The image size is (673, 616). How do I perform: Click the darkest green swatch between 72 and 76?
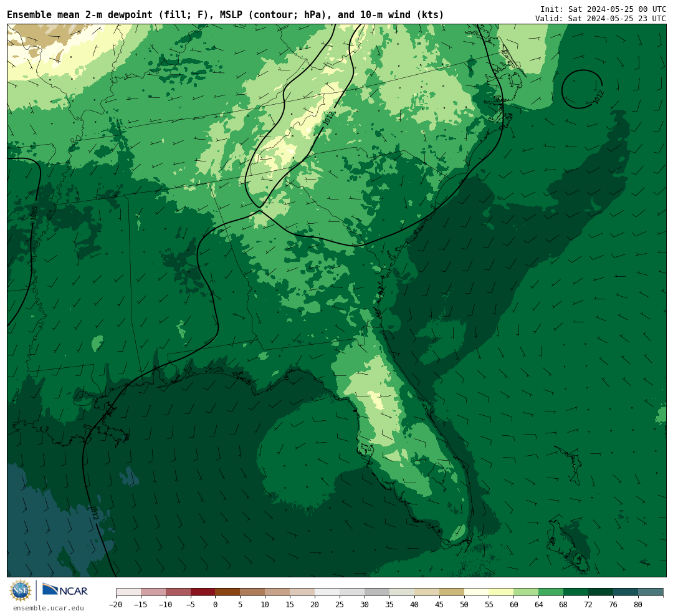click(x=601, y=592)
